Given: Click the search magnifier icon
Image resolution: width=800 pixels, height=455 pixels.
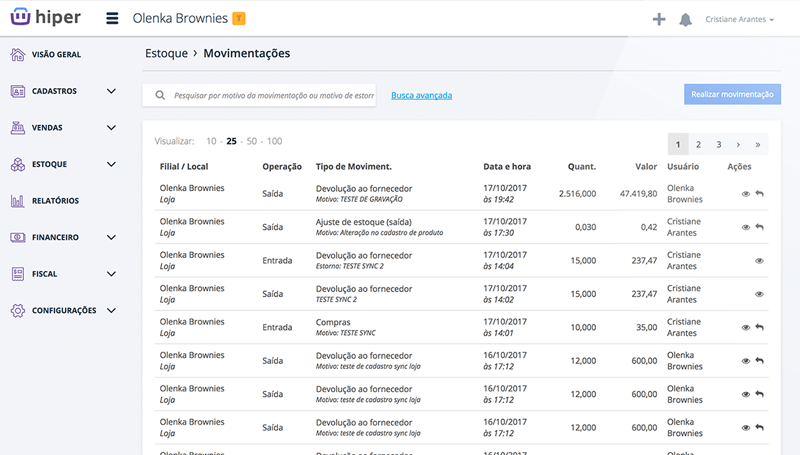Looking at the screenshot, I should (160, 96).
